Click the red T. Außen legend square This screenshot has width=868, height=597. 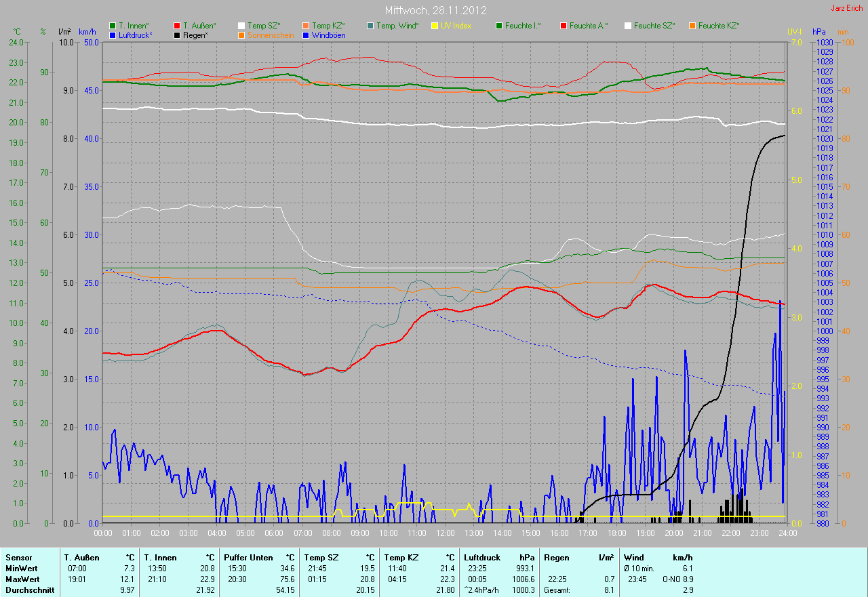177,26
